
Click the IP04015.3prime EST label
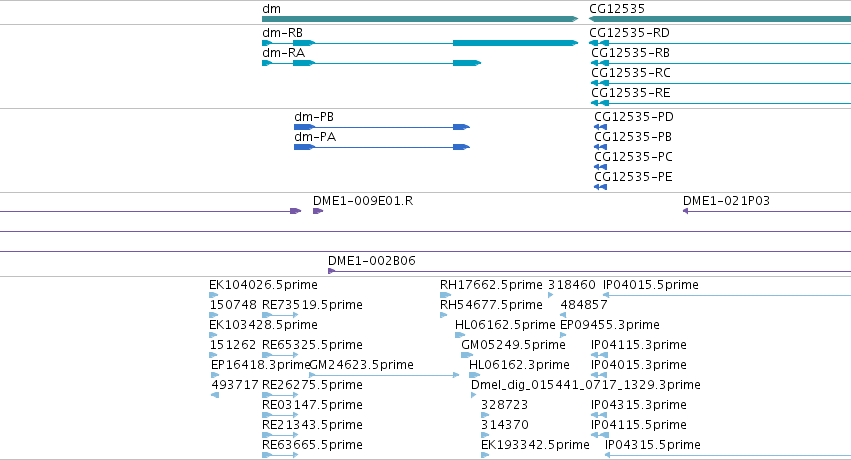point(639,366)
